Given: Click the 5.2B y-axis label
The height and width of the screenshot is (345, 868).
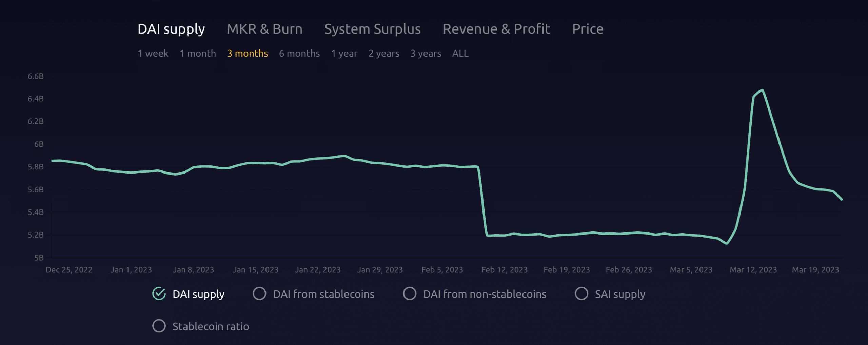Looking at the screenshot, I should [x=36, y=235].
